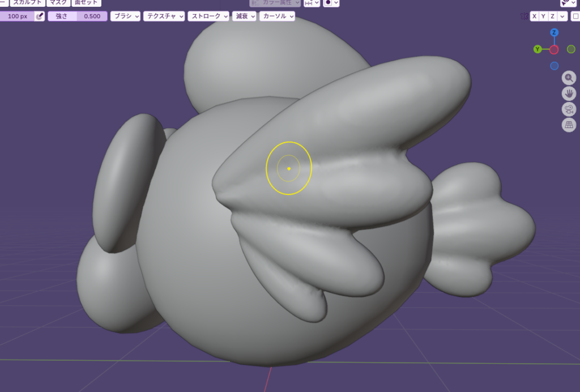The height and width of the screenshot is (392, 580).
Task: Expand the テクスチャ dropdown
Action: (164, 16)
